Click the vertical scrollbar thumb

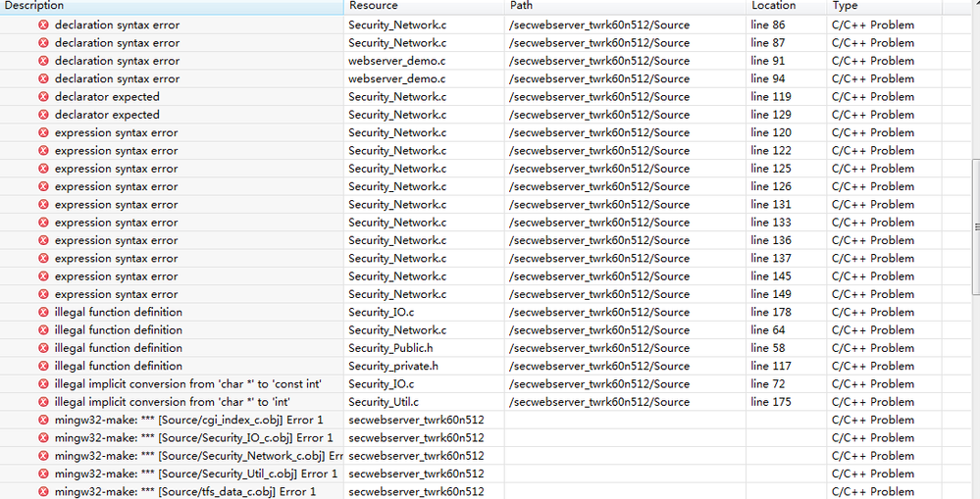(975, 225)
